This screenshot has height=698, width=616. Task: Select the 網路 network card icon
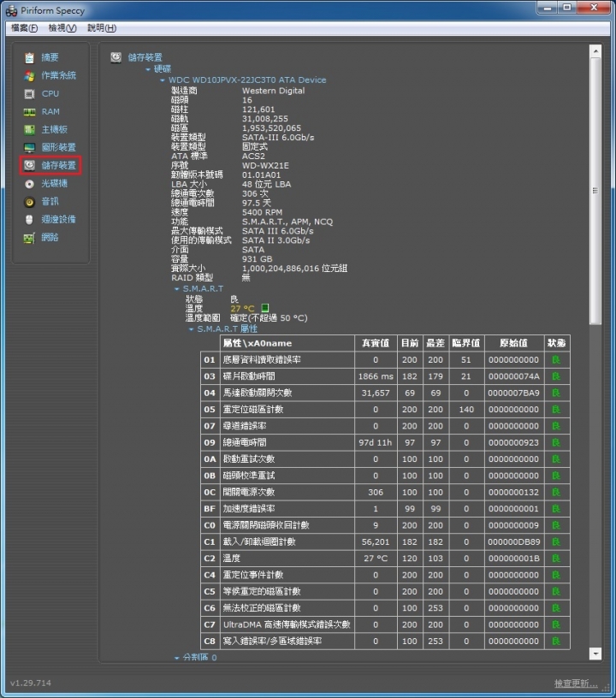pyautogui.click(x=29, y=238)
